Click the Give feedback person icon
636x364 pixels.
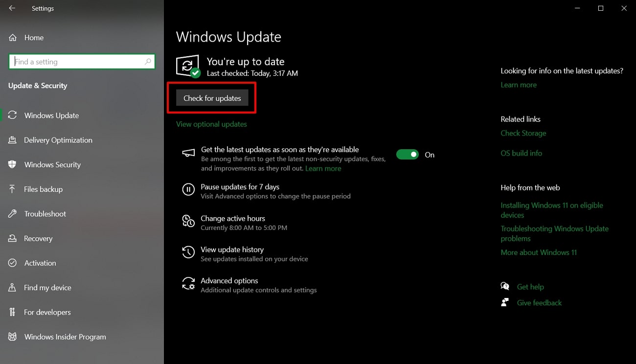[x=505, y=302]
